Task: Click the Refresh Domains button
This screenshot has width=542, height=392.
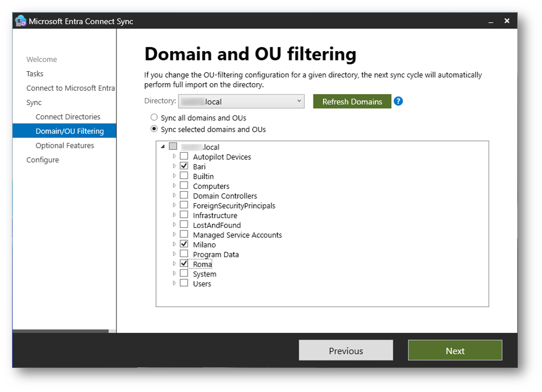Action: 352,101
